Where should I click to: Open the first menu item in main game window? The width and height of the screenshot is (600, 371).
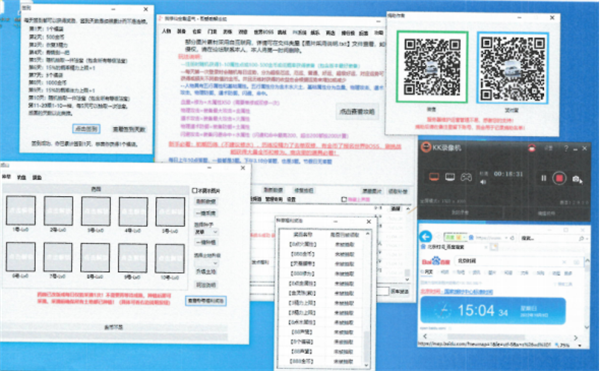[x=166, y=31]
